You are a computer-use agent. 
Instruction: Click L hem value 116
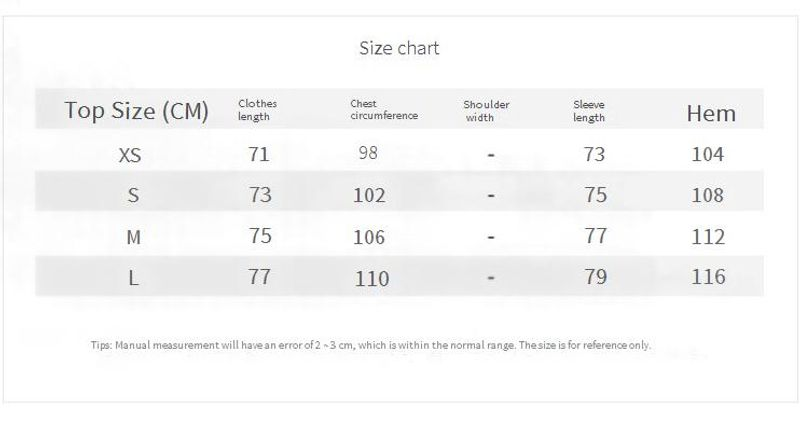[708, 277]
